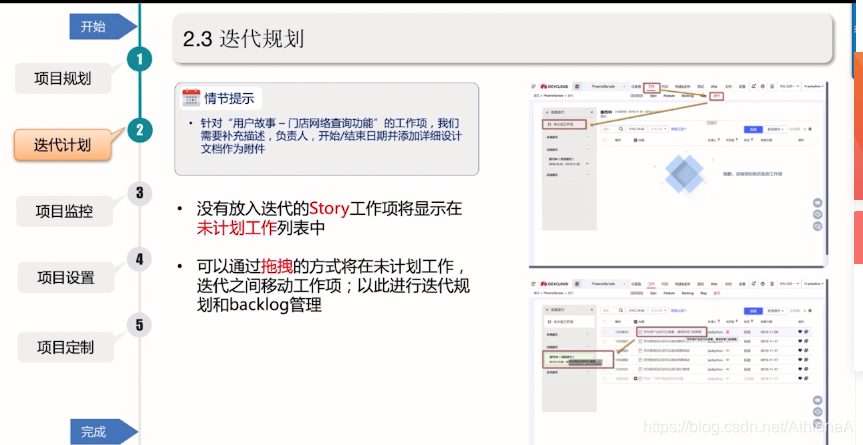Click notification bell in lower screenshot
Image resolution: width=863 pixels, height=445 pixels.
[753, 284]
